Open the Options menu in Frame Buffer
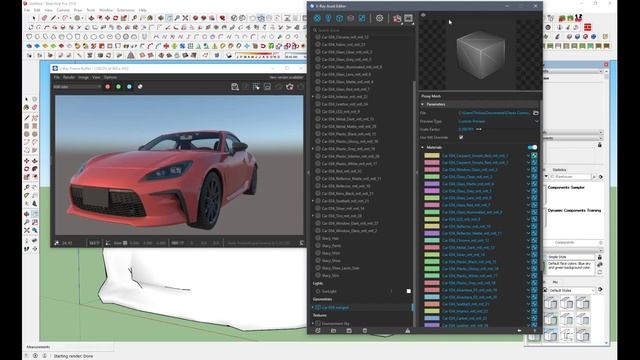 tap(110, 77)
